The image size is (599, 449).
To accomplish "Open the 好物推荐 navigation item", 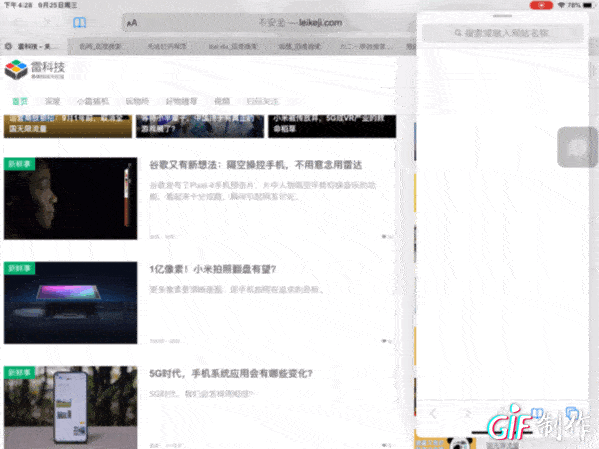I will pos(181,101).
